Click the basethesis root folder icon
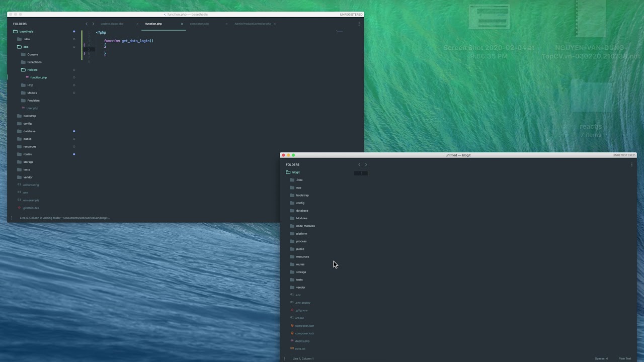The height and width of the screenshot is (362, 644). click(15, 31)
